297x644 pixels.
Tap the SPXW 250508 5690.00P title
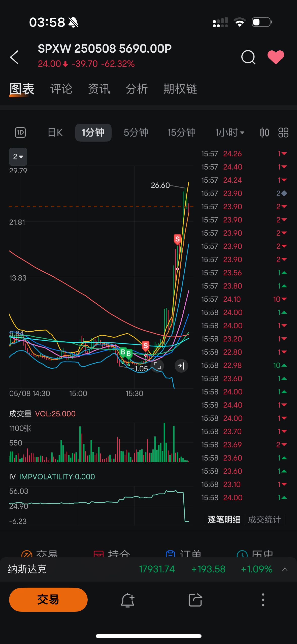click(105, 49)
